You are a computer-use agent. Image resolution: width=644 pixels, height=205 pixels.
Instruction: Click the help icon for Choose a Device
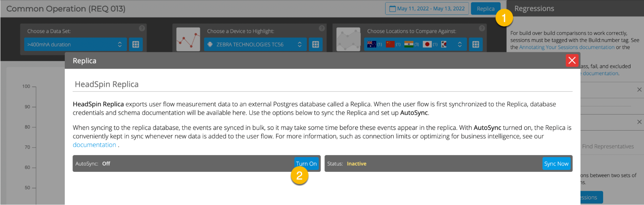point(322,28)
